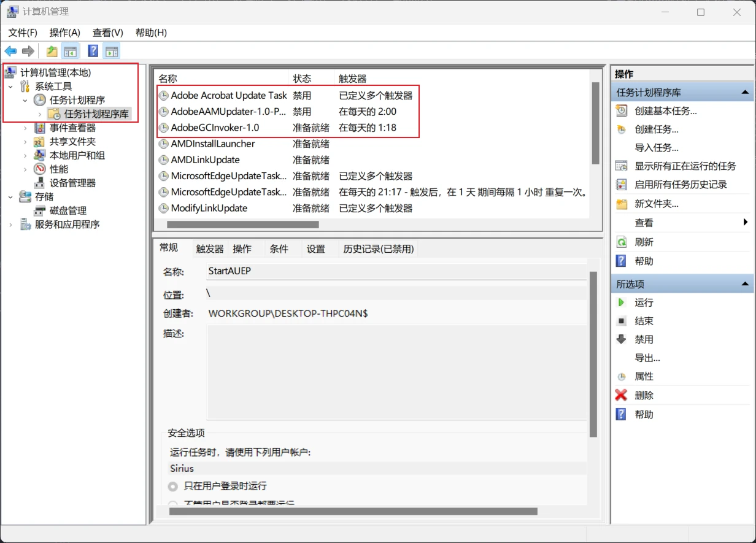Click the Refresh (刷新) icon
756x543 pixels.
(622, 242)
